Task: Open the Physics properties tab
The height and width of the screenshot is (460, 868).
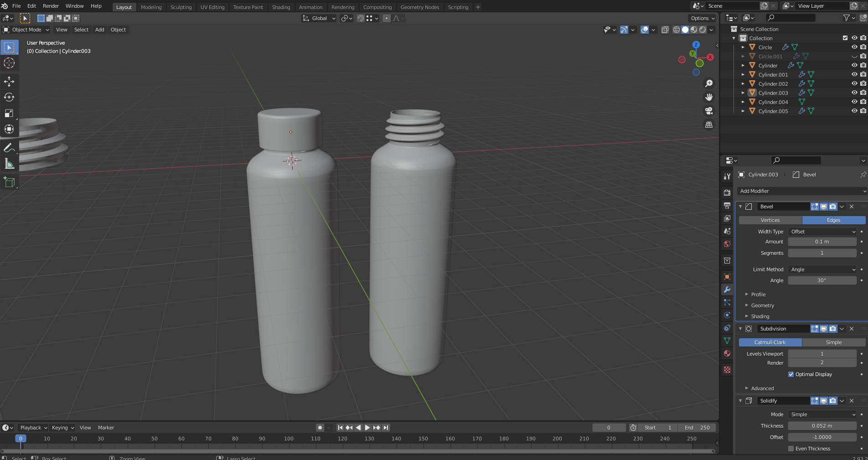Action: (x=727, y=315)
